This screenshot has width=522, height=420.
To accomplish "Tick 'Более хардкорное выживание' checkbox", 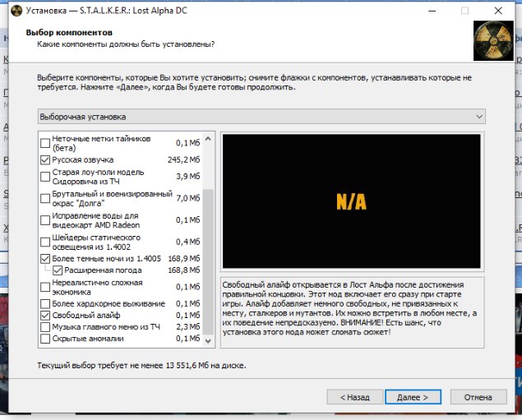I will (45, 304).
